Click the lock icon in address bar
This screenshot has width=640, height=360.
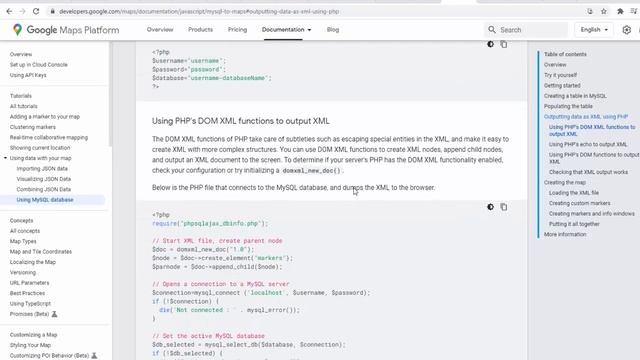(x=52, y=11)
